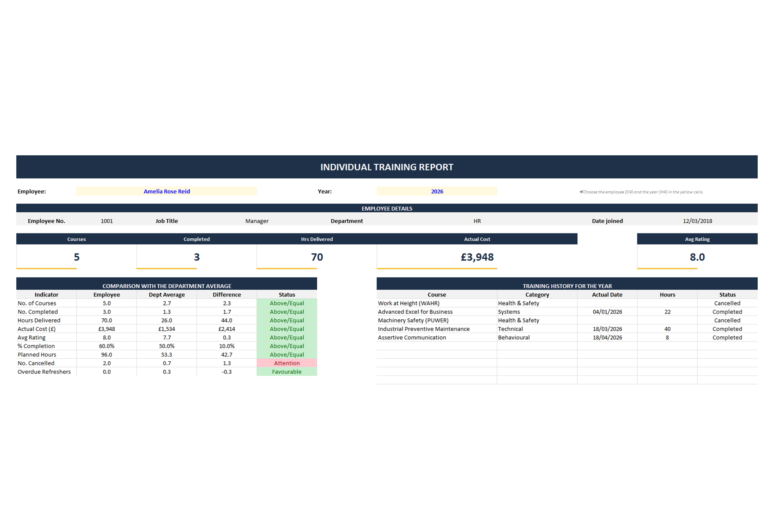Click the Actual Cost card's large £3,948 figure

(477, 257)
